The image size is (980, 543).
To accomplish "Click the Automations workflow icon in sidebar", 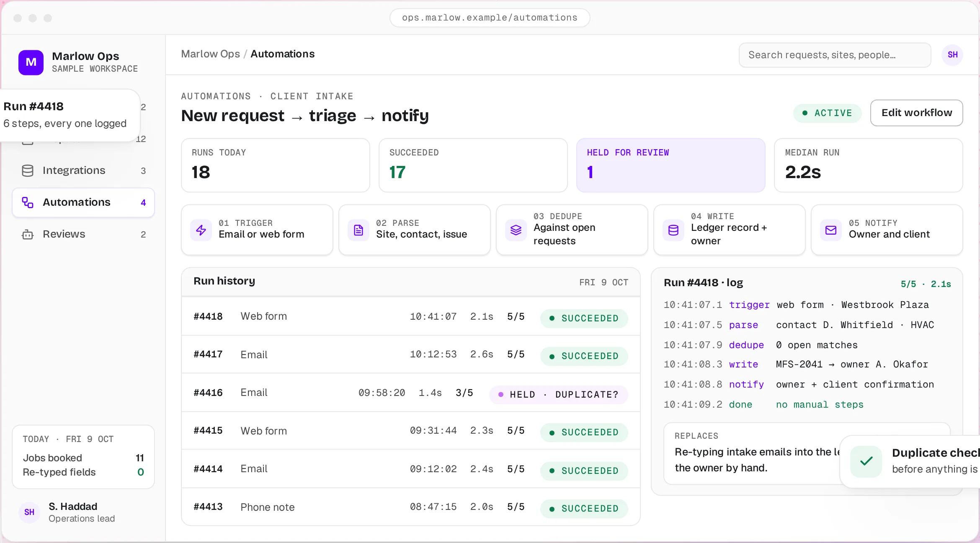I will click(28, 202).
